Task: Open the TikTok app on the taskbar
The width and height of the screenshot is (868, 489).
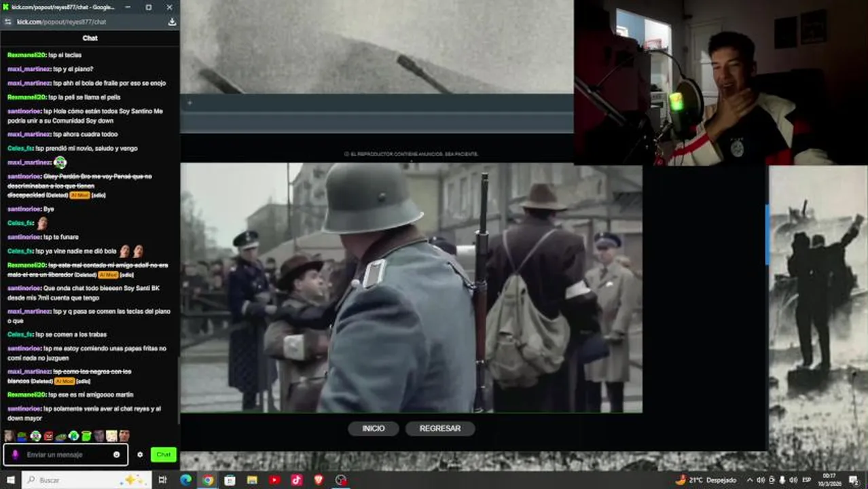Action: pos(297,479)
